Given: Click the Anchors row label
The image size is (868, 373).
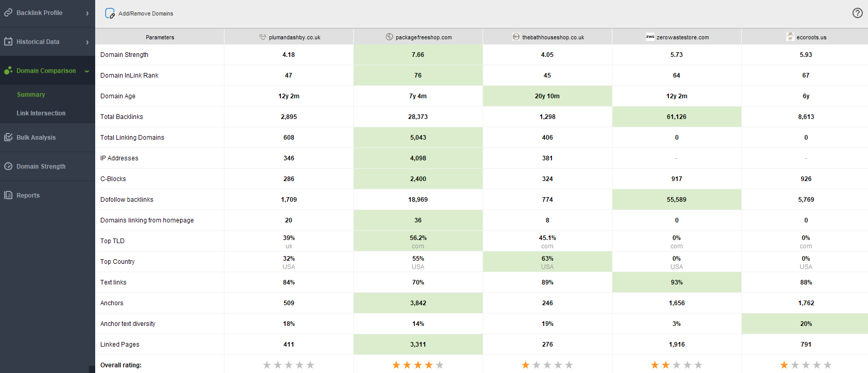Looking at the screenshot, I should click(x=112, y=303).
